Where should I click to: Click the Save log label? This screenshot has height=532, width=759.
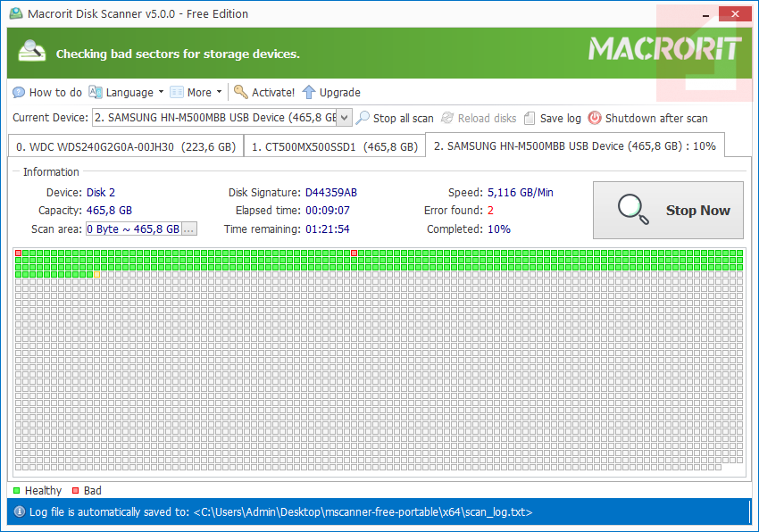(x=561, y=118)
